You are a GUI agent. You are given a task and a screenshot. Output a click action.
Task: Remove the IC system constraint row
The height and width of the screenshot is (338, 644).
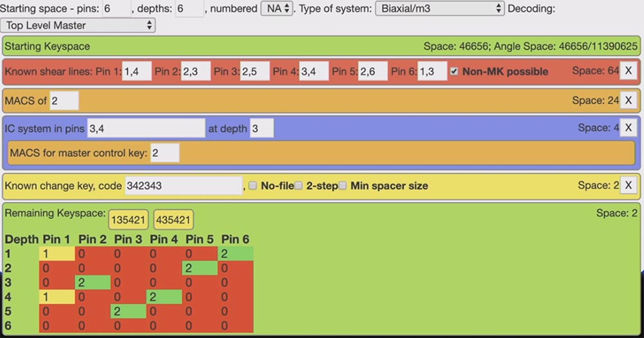(629, 127)
